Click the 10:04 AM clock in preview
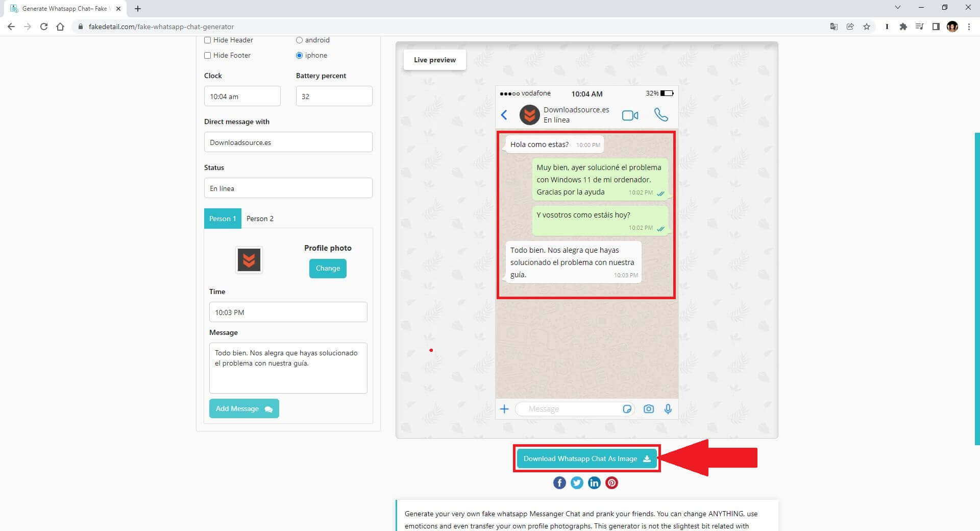Image resolution: width=980 pixels, height=531 pixels. pyautogui.click(x=587, y=94)
